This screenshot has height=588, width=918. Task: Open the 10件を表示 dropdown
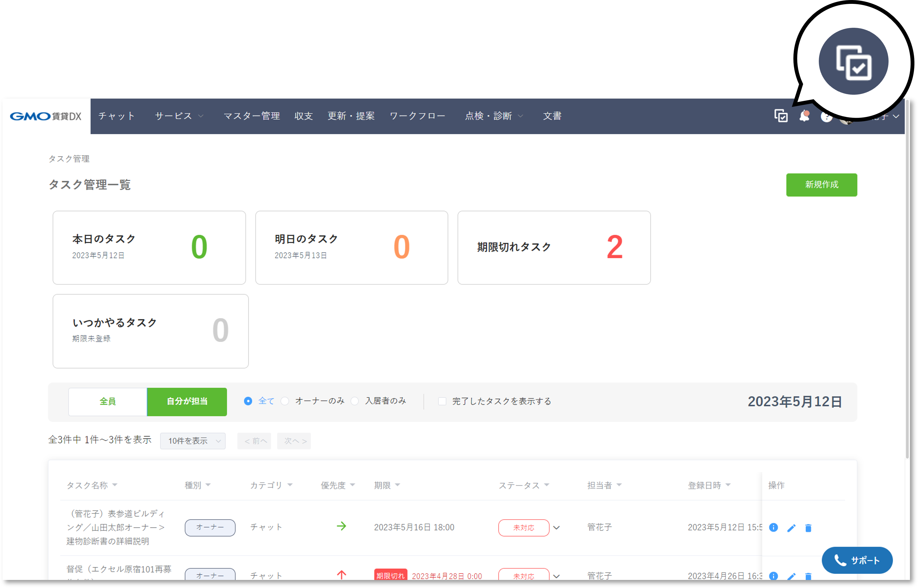pyautogui.click(x=193, y=441)
